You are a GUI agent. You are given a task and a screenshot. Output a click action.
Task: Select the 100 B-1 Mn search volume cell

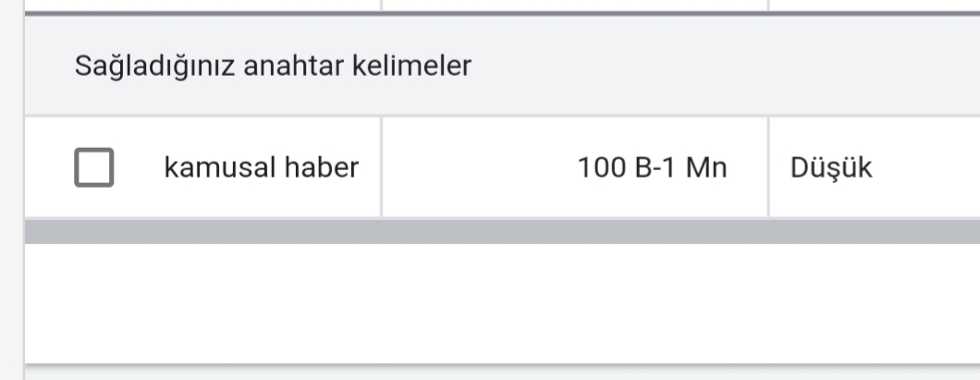(574, 167)
